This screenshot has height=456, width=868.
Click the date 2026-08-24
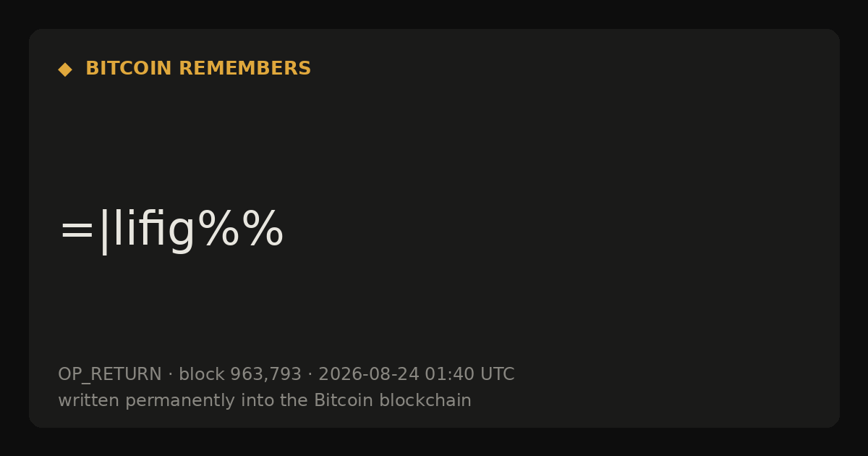coord(369,375)
